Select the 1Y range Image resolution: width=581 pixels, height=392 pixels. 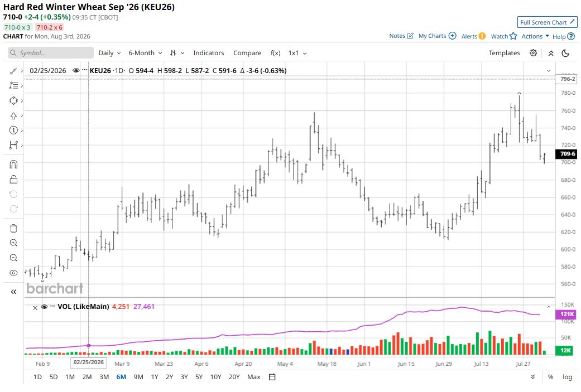[x=155, y=377]
